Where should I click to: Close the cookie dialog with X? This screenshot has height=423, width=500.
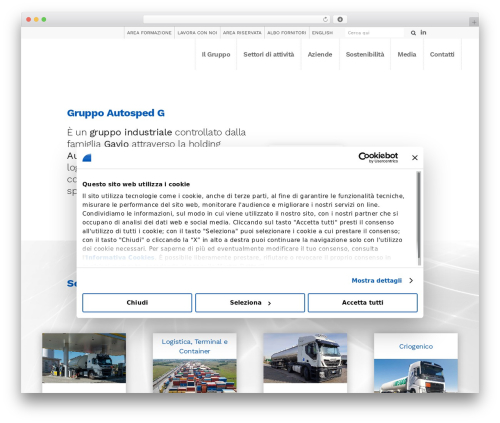415,157
